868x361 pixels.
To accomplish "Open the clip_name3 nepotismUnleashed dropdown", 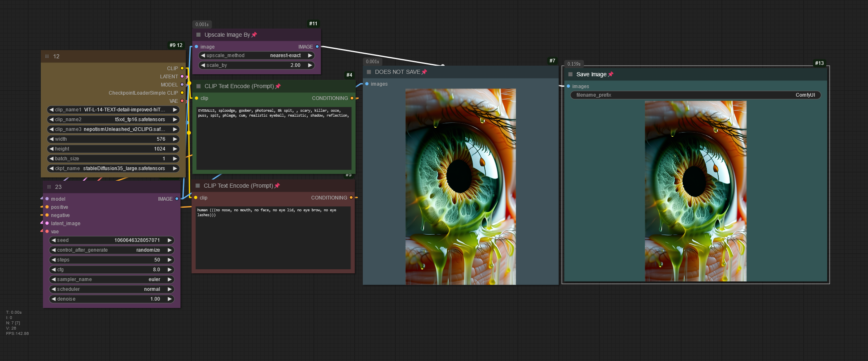I will (113, 129).
